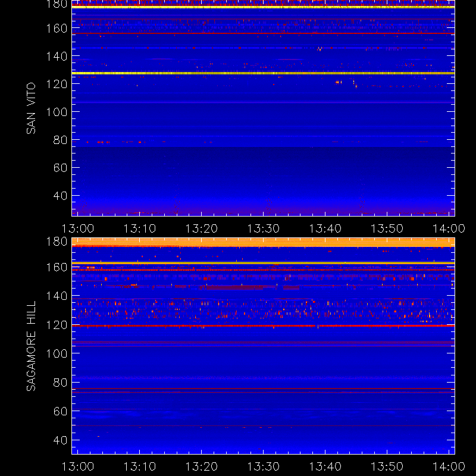
Task: Click the yellow band near 127 in San Vito plot
Action: tap(263, 73)
